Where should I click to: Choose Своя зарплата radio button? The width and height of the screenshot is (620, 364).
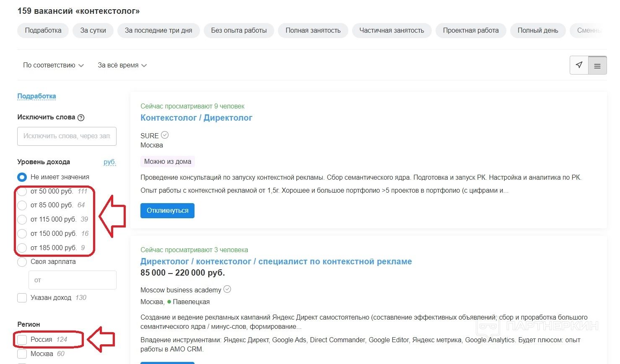point(22,262)
